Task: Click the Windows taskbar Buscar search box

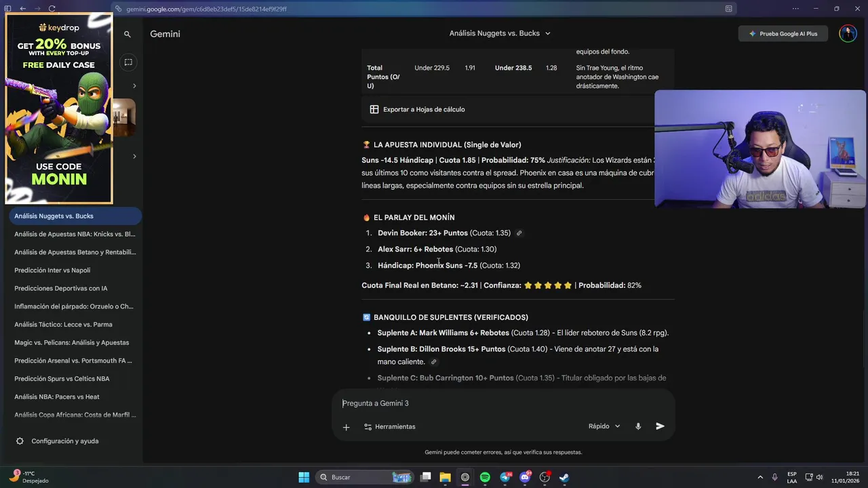Action: pyautogui.click(x=366, y=477)
